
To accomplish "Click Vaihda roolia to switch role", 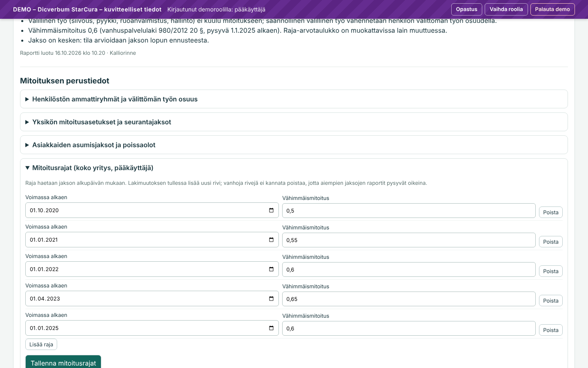I will tap(506, 9).
